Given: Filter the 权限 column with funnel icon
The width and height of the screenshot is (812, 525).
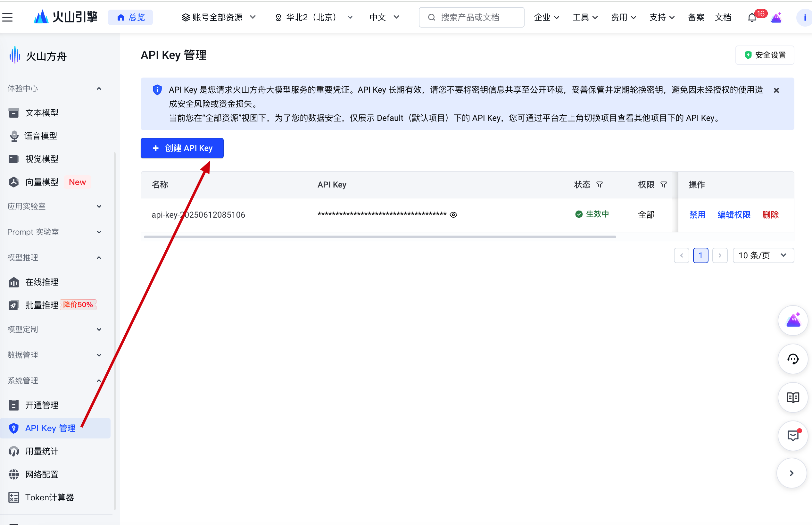Looking at the screenshot, I should click(x=663, y=184).
